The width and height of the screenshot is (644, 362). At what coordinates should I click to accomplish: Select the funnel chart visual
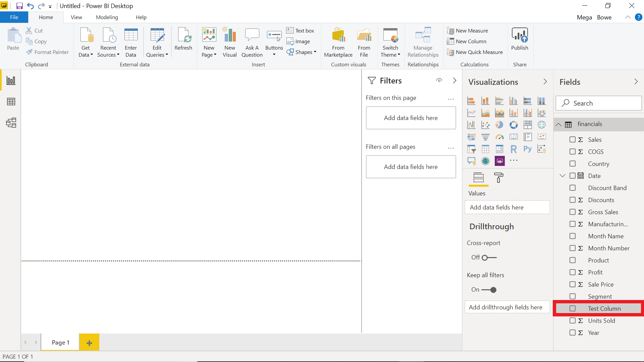485,137
